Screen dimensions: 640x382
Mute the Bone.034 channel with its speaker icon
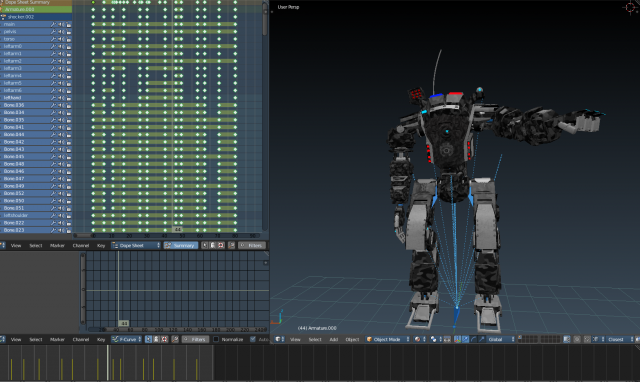(61, 113)
